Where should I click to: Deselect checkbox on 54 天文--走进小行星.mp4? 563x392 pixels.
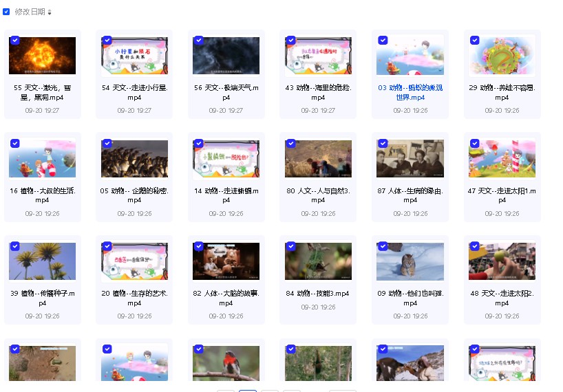point(107,41)
